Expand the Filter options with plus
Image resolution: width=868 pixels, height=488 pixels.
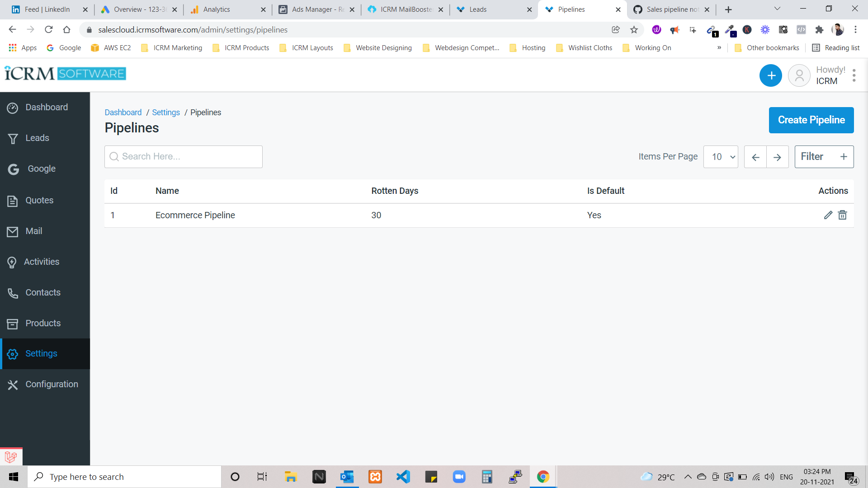pos(844,157)
